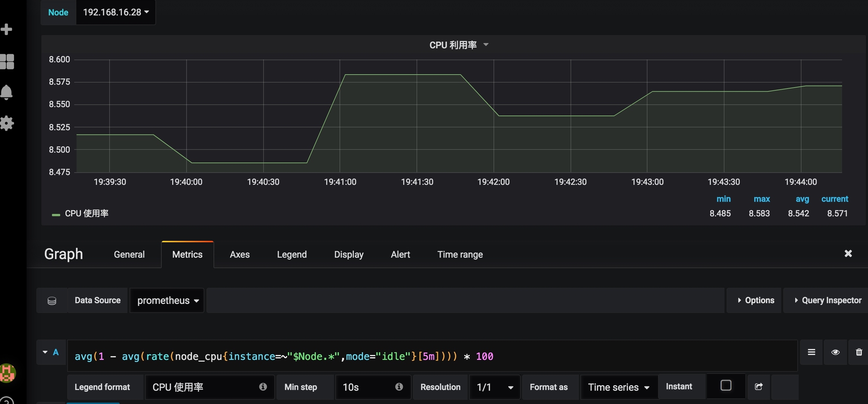Image resolution: width=868 pixels, height=404 pixels.
Task: Open the Dashboards grid icon in sidebar
Action: (x=7, y=61)
